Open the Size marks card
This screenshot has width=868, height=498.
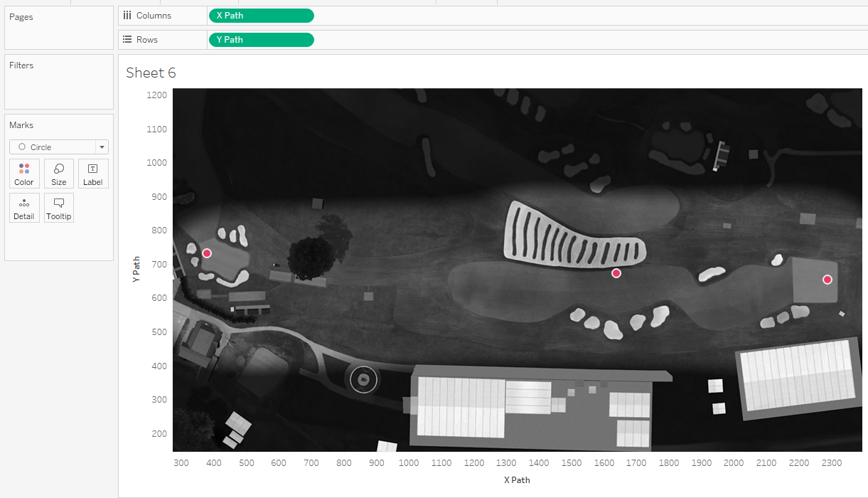coord(59,174)
